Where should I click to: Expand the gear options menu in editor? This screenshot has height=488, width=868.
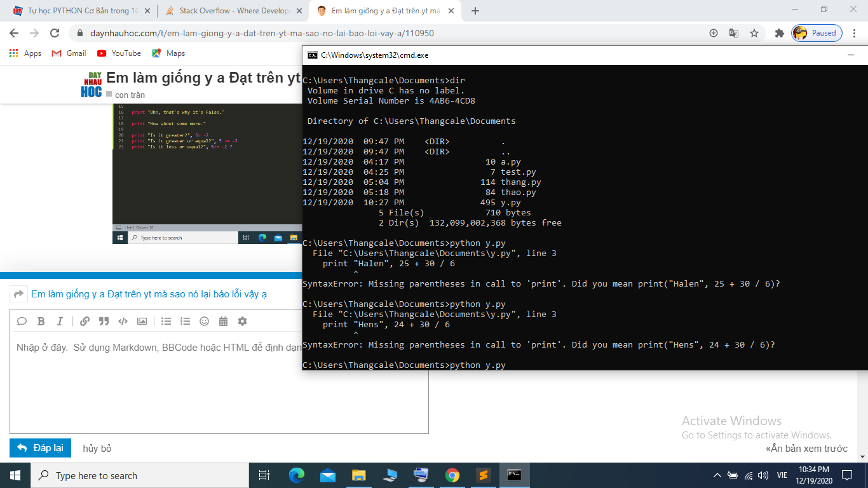pyautogui.click(x=242, y=322)
